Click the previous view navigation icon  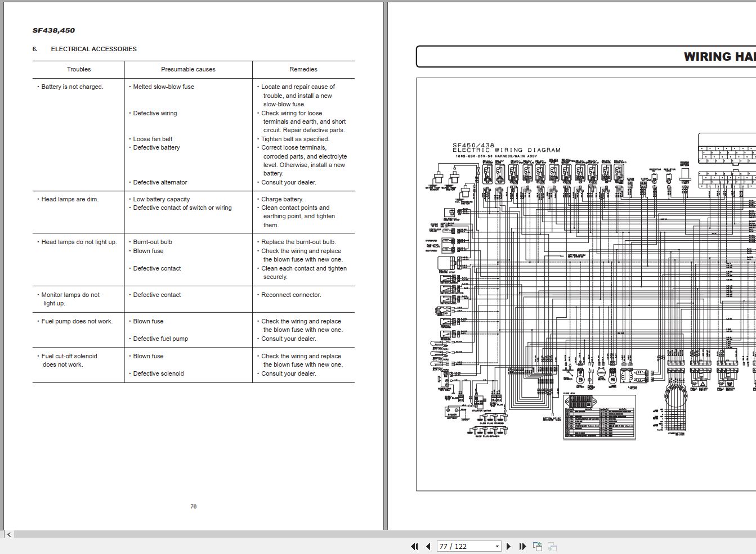click(537, 546)
